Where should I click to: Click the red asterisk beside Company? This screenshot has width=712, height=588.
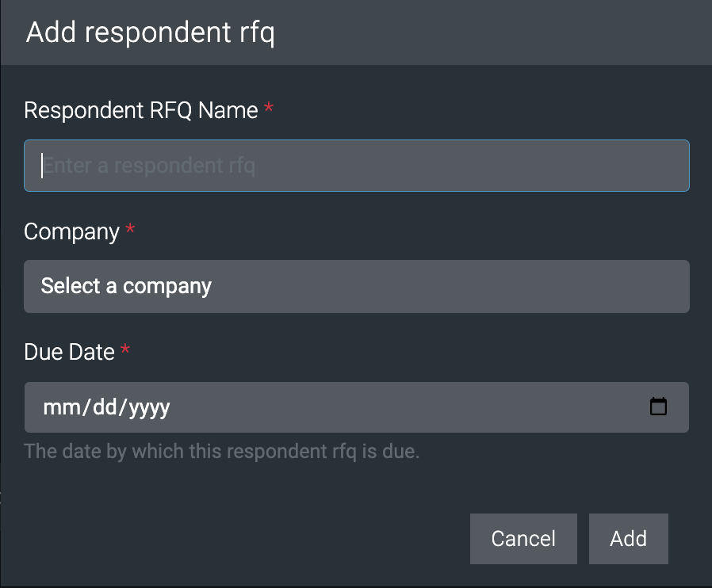point(131,231)
